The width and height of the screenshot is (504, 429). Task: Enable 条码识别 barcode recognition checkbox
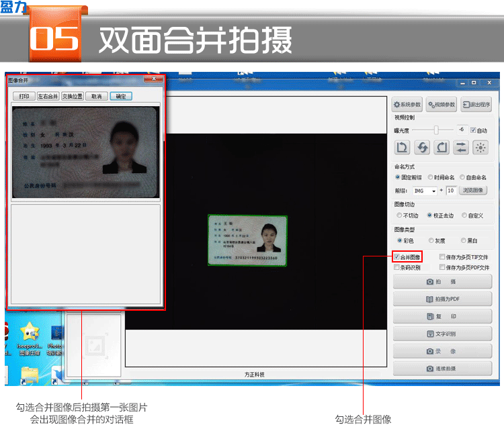point(397,267)
